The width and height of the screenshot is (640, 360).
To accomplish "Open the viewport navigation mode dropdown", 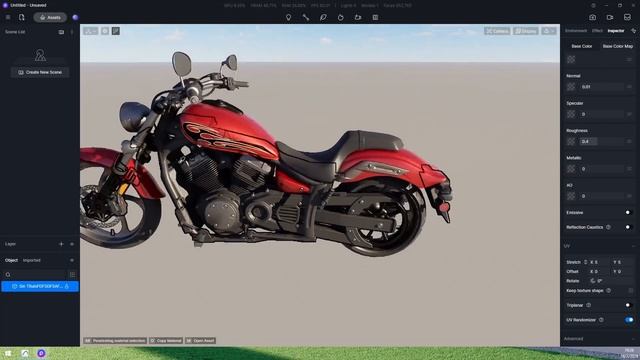I will [x=91, y=31].
